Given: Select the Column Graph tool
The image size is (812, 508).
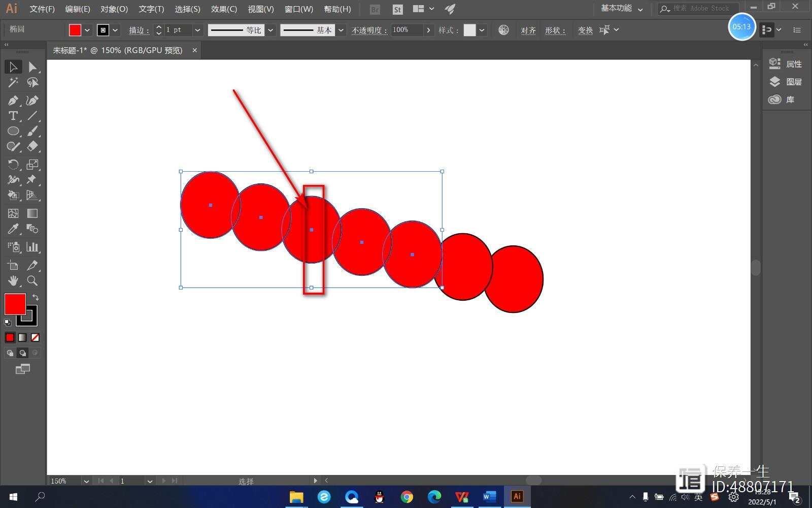Looking at the screenshot, I should tap(32, 247).
